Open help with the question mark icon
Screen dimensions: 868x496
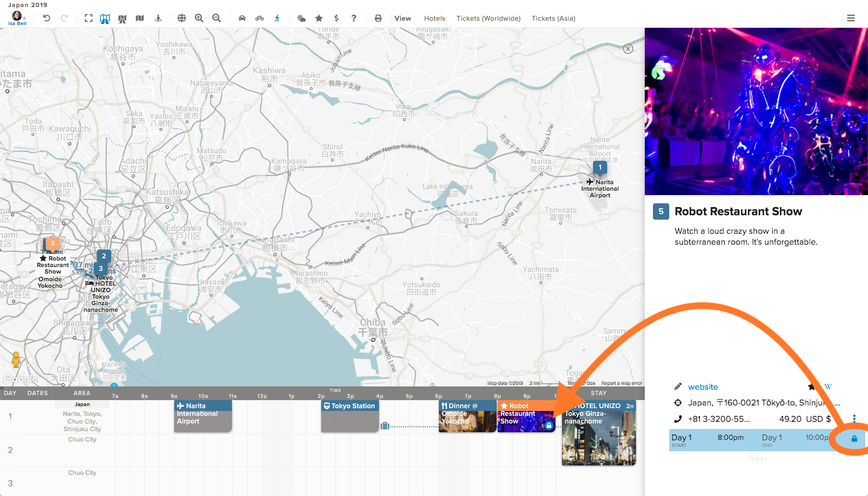(354, 18)
